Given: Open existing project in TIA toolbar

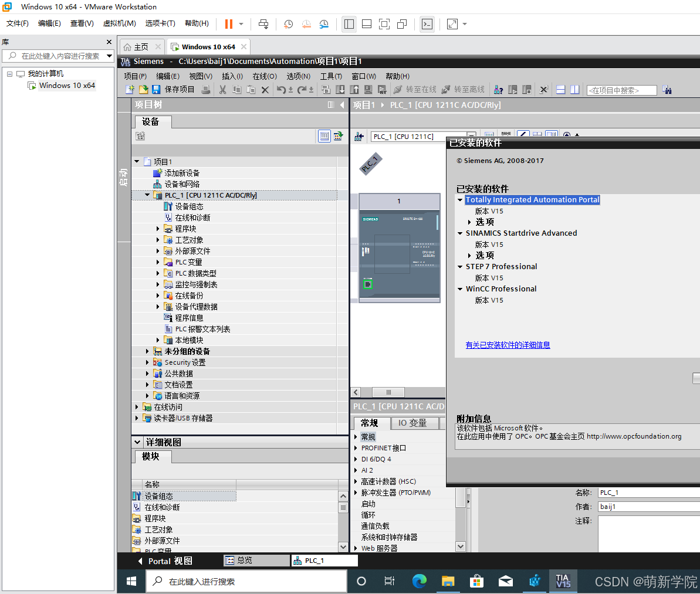Looking at the screenshot, I should point(143,90).
